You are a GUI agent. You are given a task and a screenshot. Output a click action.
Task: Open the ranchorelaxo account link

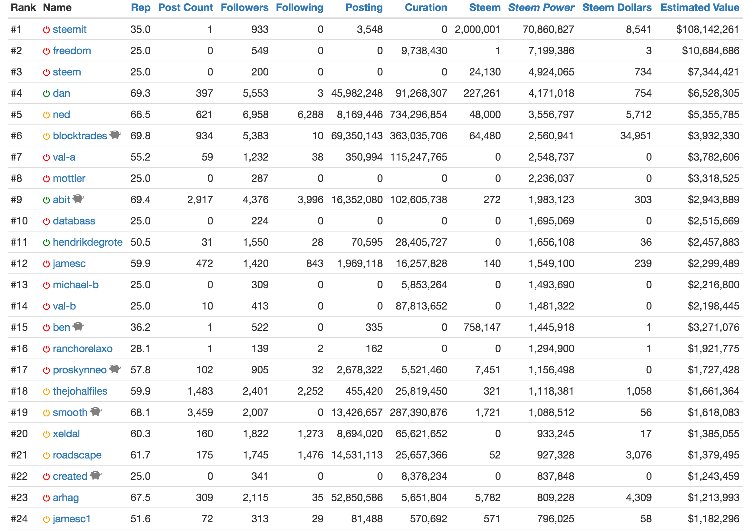point(83,349)
